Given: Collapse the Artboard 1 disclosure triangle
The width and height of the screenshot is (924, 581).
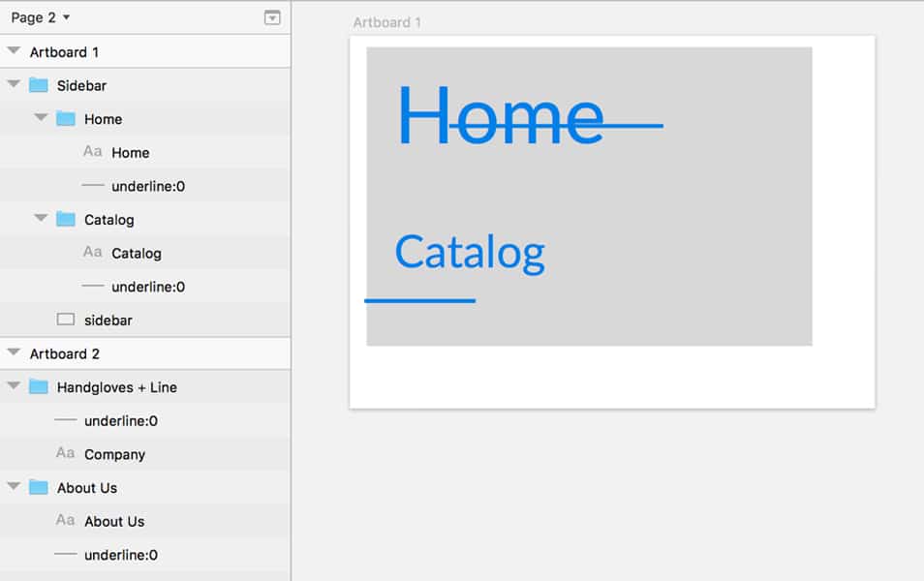Looking at the screenshot, I should tap(12, 51).
